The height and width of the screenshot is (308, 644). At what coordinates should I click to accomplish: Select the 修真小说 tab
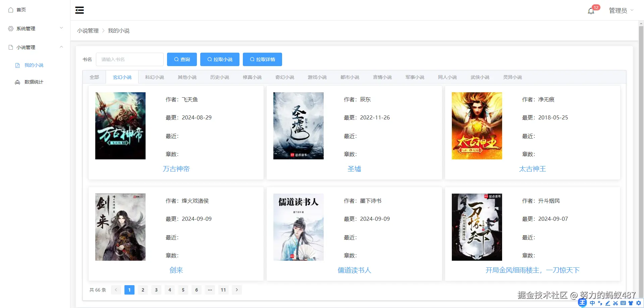(252, 77)
